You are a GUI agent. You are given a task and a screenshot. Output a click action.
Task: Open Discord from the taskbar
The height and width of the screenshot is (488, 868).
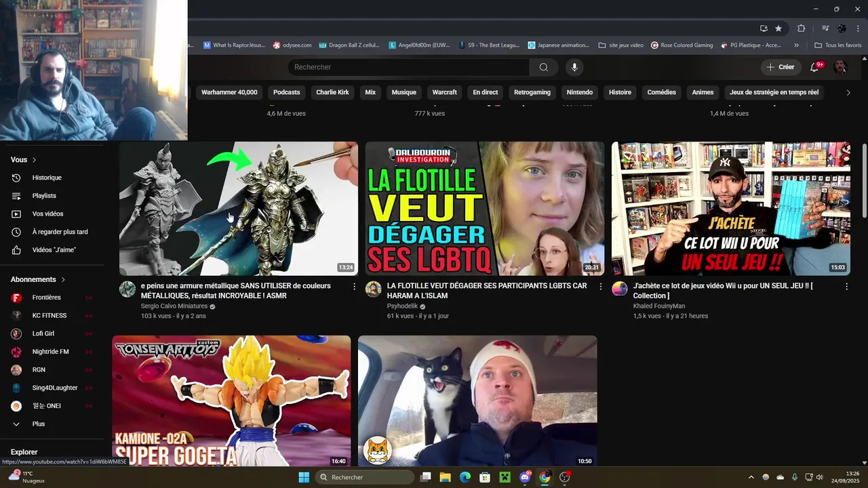click(x=525, y=477)
